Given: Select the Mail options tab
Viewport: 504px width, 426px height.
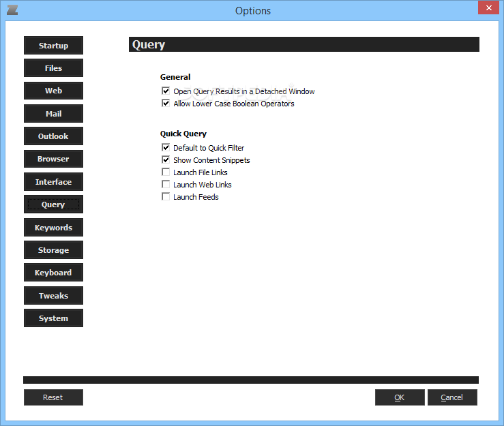Looking at the screenshot, I should [53, 113].
